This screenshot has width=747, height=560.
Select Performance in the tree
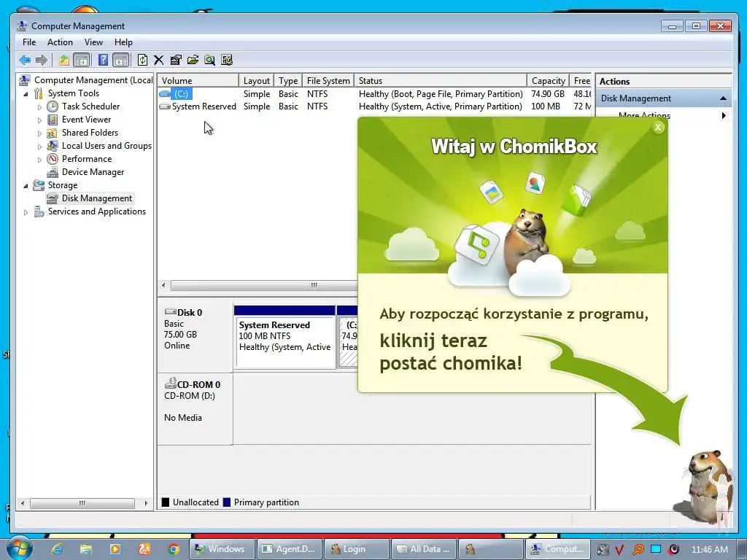pos(87,158)
